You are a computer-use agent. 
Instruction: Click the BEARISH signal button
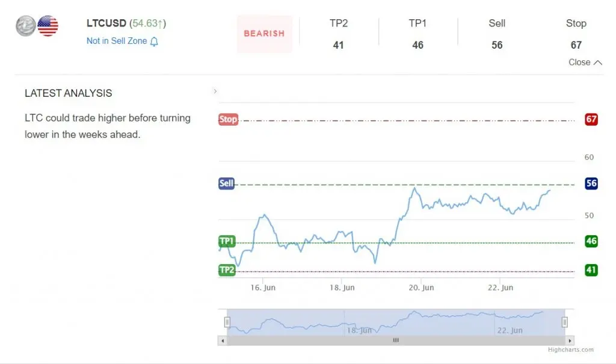point(265,34)
